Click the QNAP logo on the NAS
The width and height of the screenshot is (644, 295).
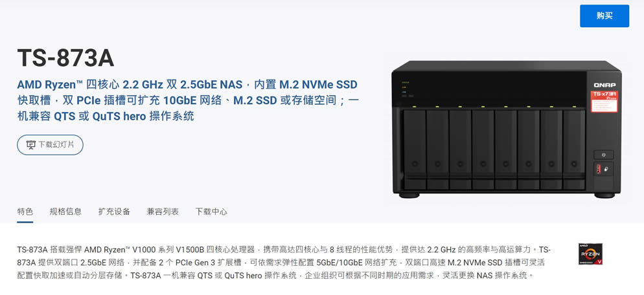pyautogui.click(x=604, y=85)
